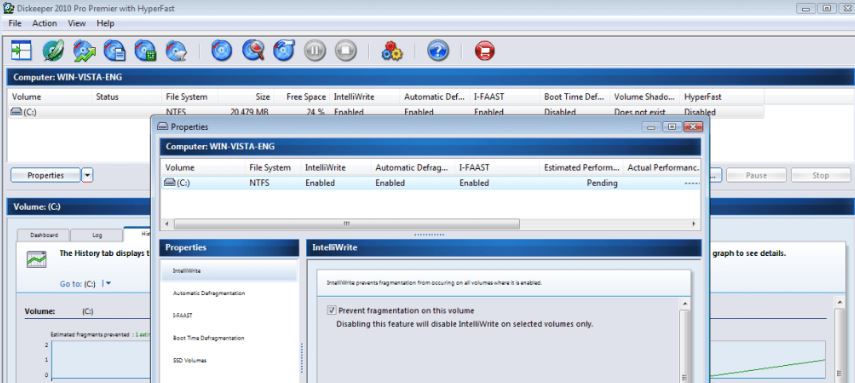
Task: Switch to the Dashboard tab
Action: click(x=44, y=235)
